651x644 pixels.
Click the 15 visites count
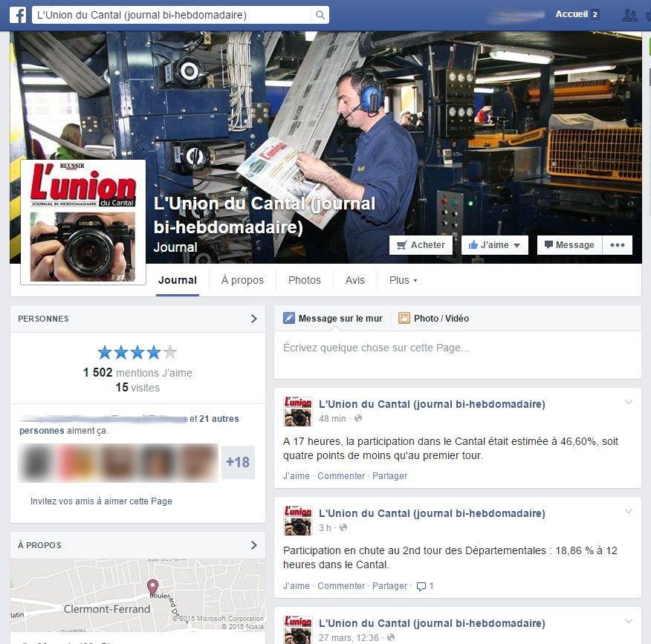pyautogui.click(x=137, y=388)
